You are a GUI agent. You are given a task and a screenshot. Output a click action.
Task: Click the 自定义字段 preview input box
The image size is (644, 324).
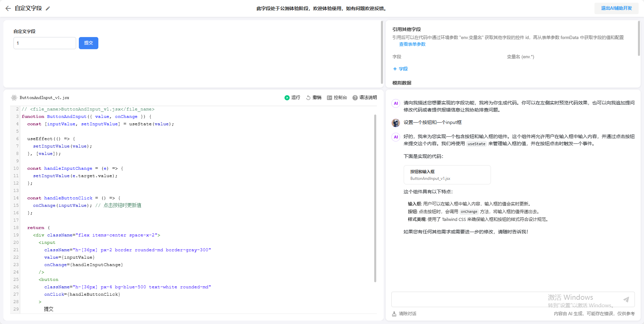(x=44, y=43)
